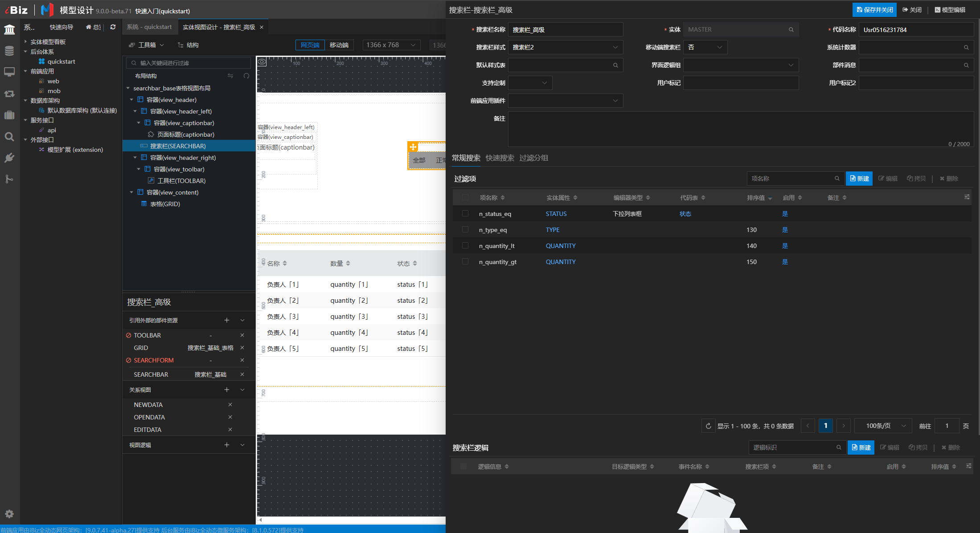Collapse the 容器(view_header) tree node
This screenshot has width=980, height=533.
click(x=131, y=100)
